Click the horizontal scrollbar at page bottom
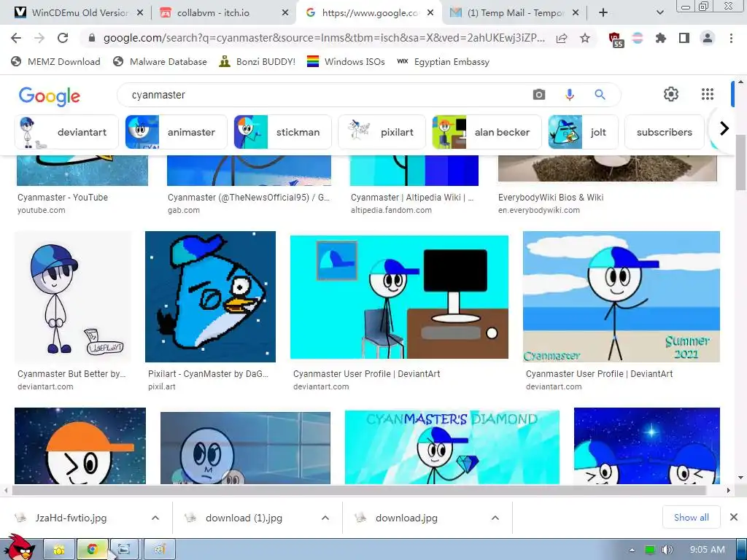The height and width of the screenshot is (560, 747). pyautogui.click(x=359, y=490)
